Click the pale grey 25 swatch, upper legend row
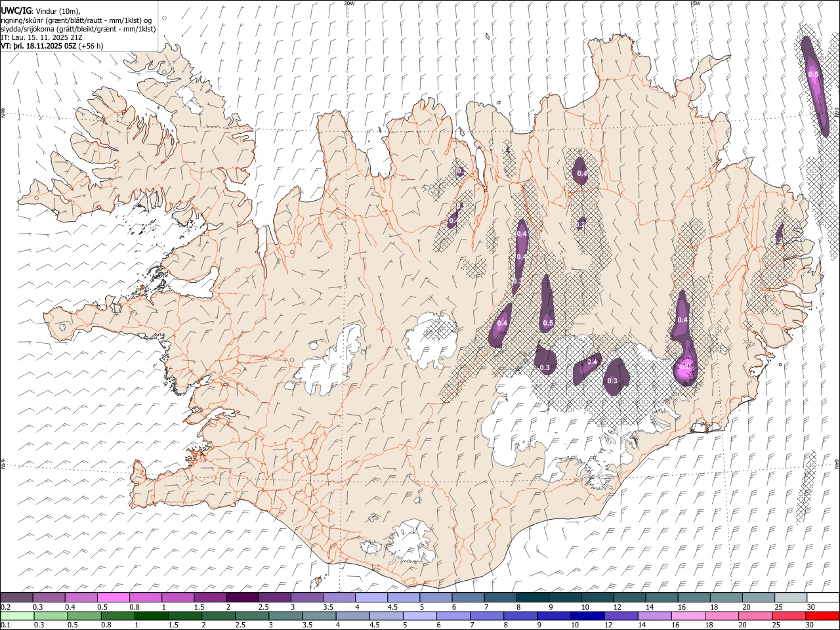Viewport: 840px width, 630px height. pos(790,597)
